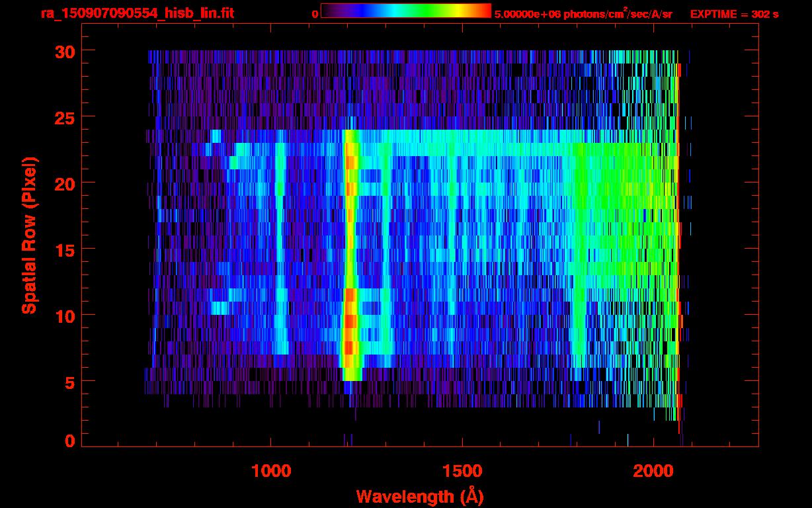The height and width of the screenshot is (508, 812).
Task: Click the 1000 wavelength tick label
Action: (x=271, y=471)
